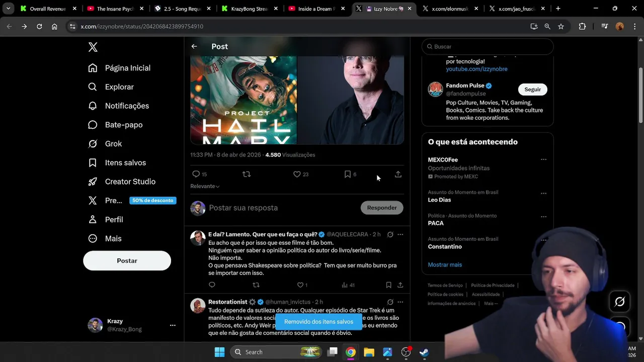Click the X logo in sidebar
Image resolution: width=644 pixels, height=362 pixels.
point(93,47)
